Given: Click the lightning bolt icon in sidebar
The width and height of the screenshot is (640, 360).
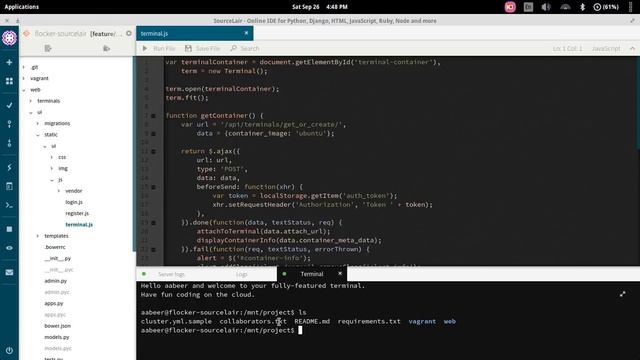Looking at the screenshot, I should tap(9, 168).
